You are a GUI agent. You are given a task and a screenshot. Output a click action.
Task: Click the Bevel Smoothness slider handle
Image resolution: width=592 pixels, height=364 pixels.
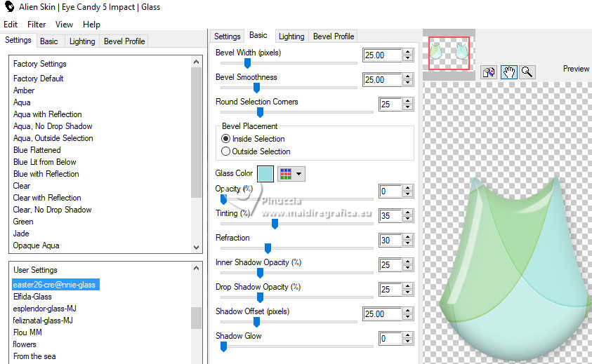click(x=256, y=88)
